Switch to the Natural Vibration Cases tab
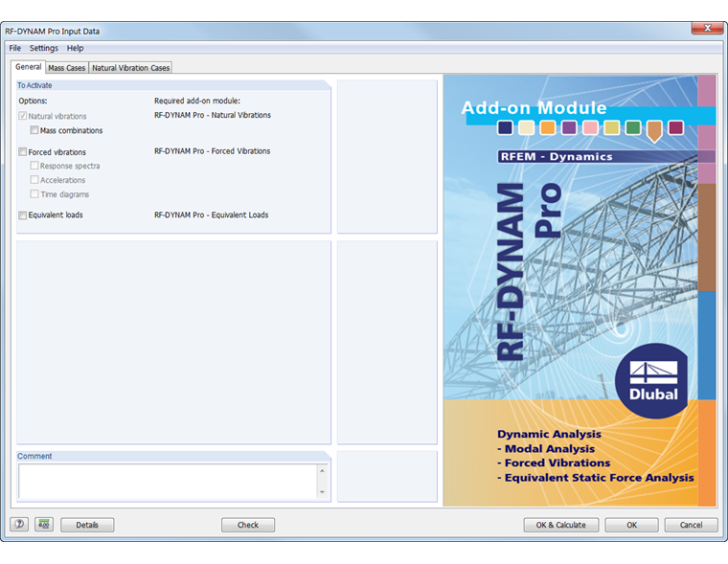Viewport: 728px width, 564px height. pyautogui.click(x=130, y=68)
